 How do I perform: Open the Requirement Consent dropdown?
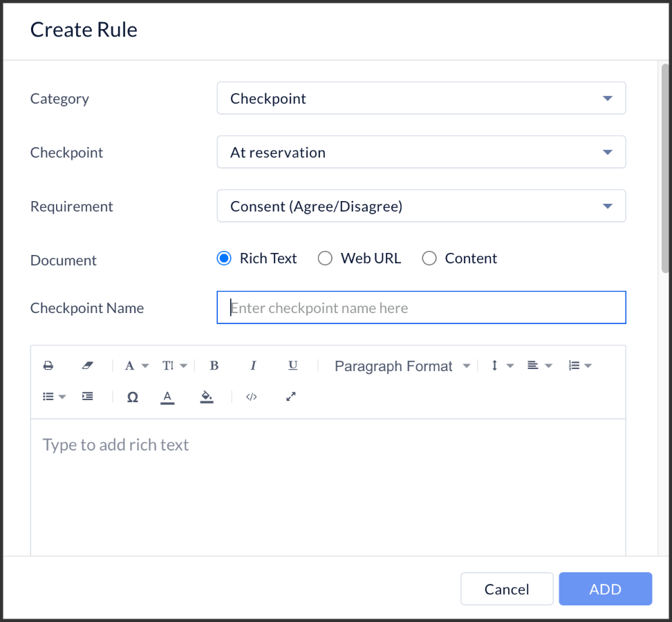click(421, 206)
